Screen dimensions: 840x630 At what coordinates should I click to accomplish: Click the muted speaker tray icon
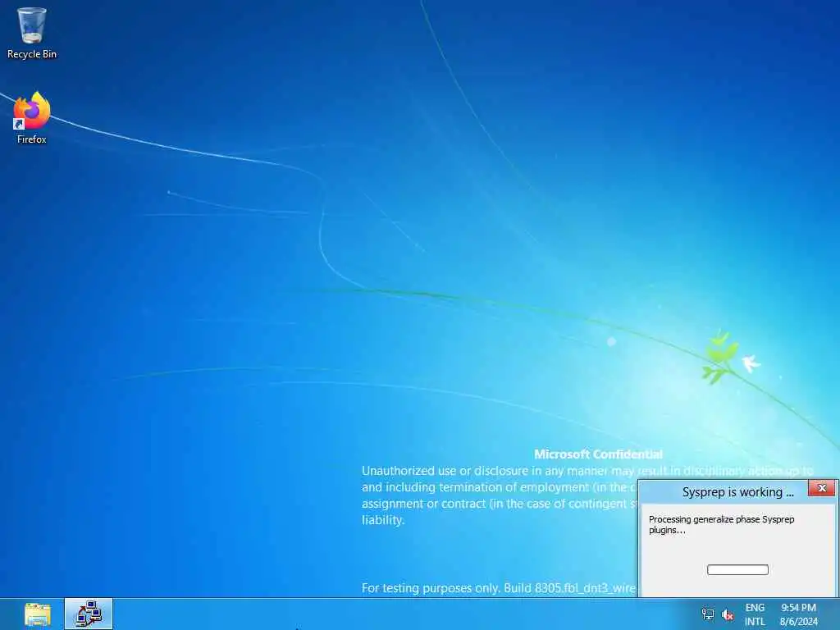(x=728, y=614)
